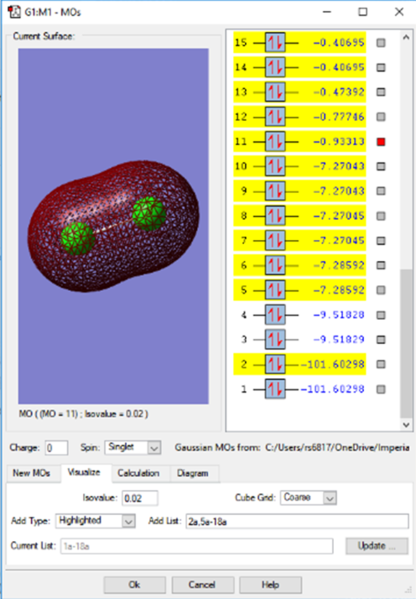Open the Spin dropdown showing Singlet

pyautogui.click(x=133, y=447)
